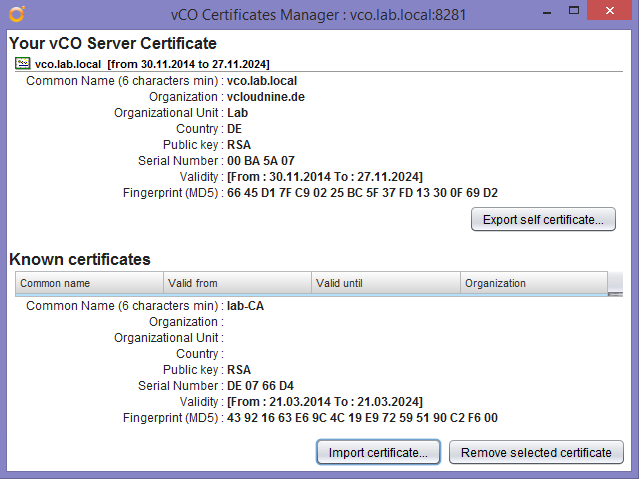This screenshot has height=479, width=639.
Task: Click the lab-CA fingerprint starting with 43 92
Action: tap(362, 418)
